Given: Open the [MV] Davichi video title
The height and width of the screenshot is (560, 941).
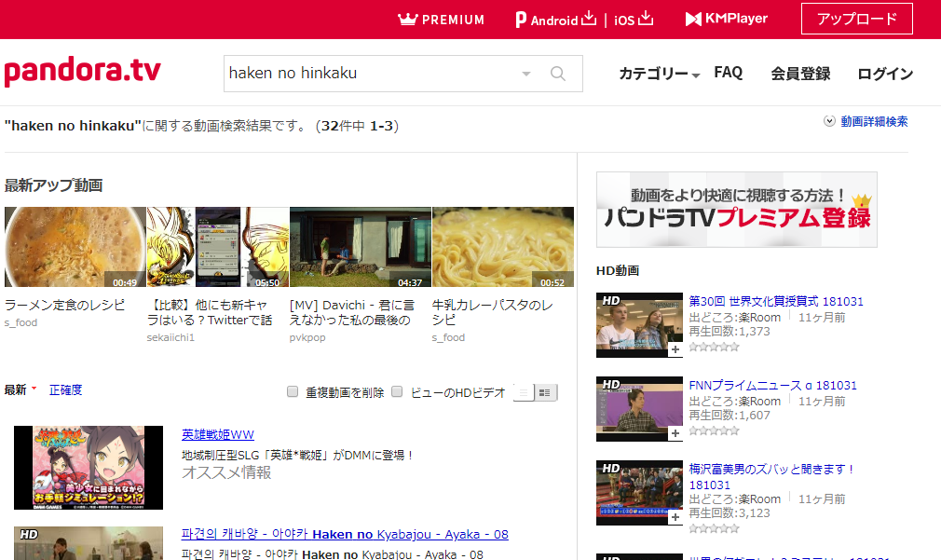Looking at the screenshot, I should pyautogui.click(x=351, y=312).
